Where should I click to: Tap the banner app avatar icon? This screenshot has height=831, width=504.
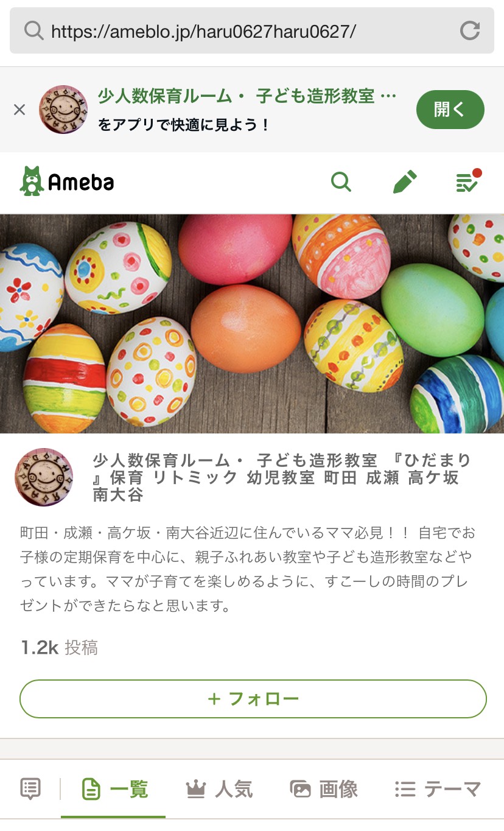click(x=63, y=110)
